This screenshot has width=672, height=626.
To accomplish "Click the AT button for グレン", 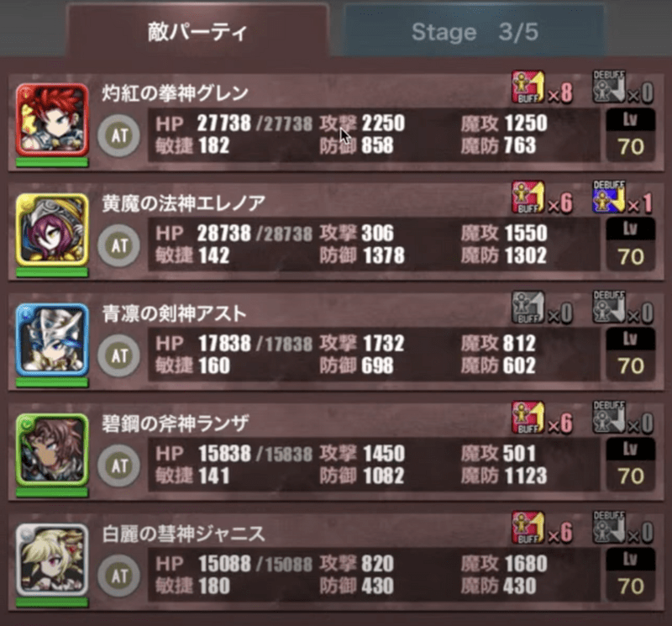I will click(118, 135).
